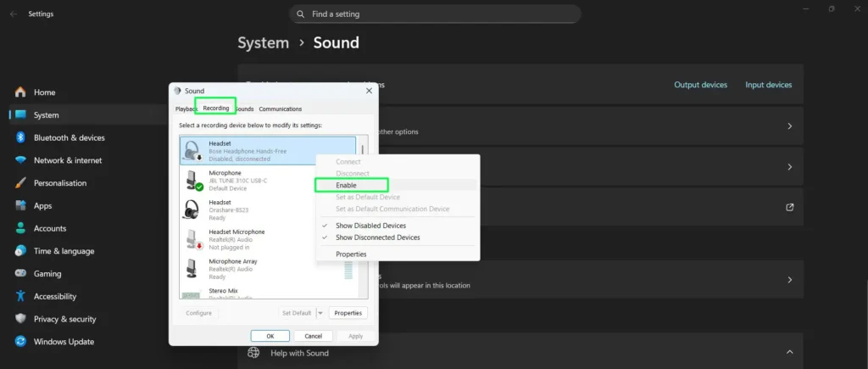This screenshot has width=868, height=369.
Task: Click the Apply button
Action: [356, 336]
